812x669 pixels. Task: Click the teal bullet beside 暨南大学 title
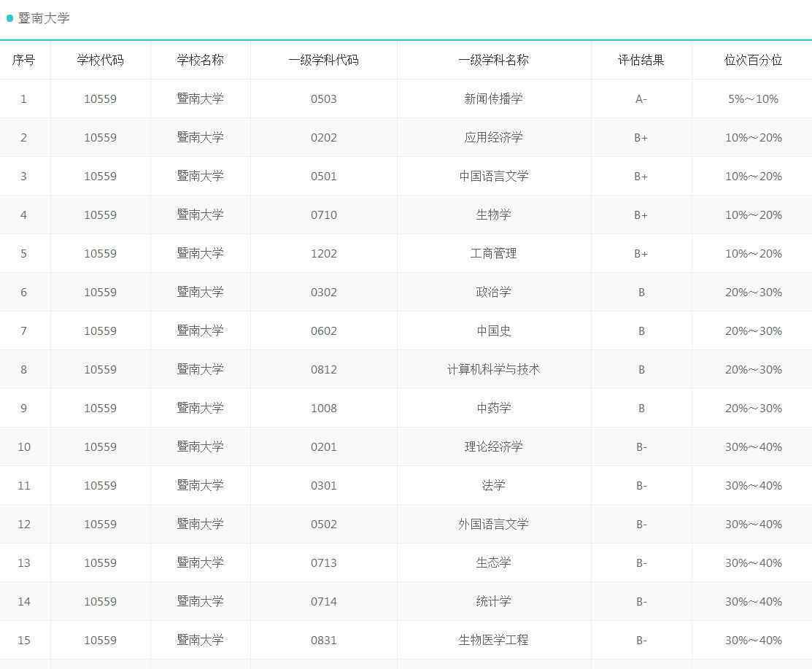9,18
